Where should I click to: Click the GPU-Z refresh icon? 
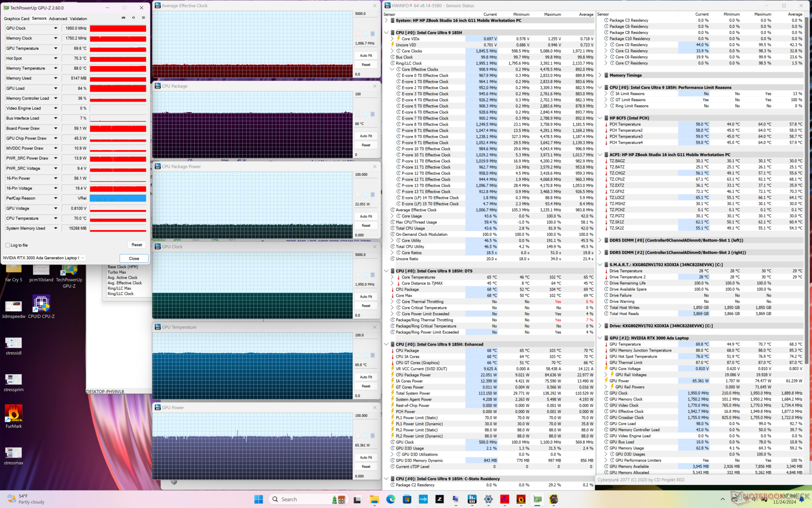click(134, 18)
